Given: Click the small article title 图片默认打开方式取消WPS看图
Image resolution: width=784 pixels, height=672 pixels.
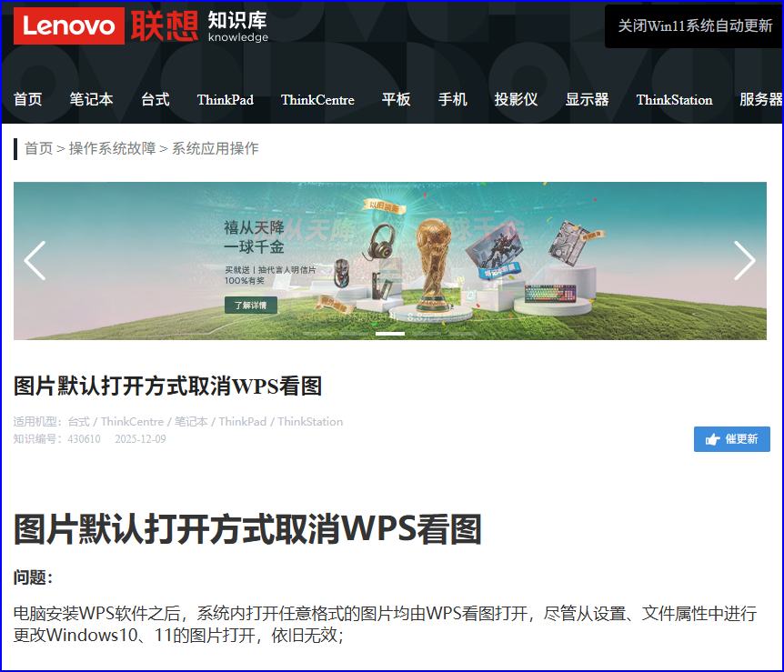Looking at the screenshot, I should 167,386.
